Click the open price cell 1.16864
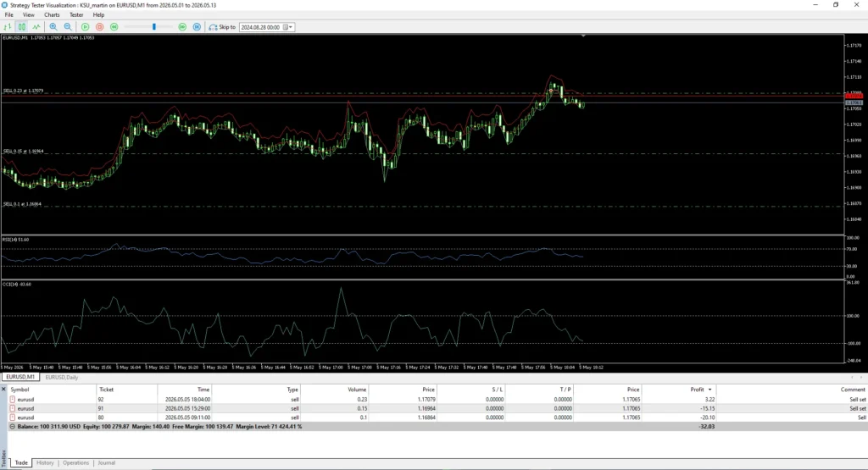Viewport: 868px width, 470px height. (426, 417)
